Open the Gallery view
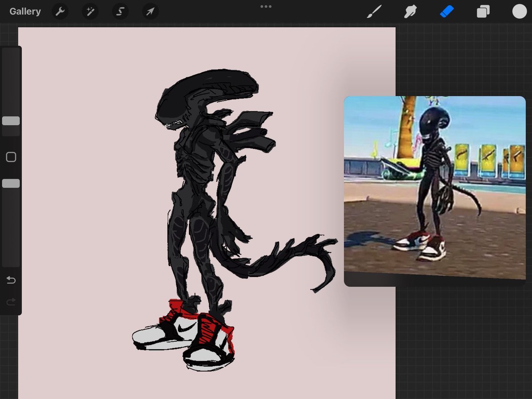Image resolution: width=532 pixels, height=399 pixels. tap(25, 12)
